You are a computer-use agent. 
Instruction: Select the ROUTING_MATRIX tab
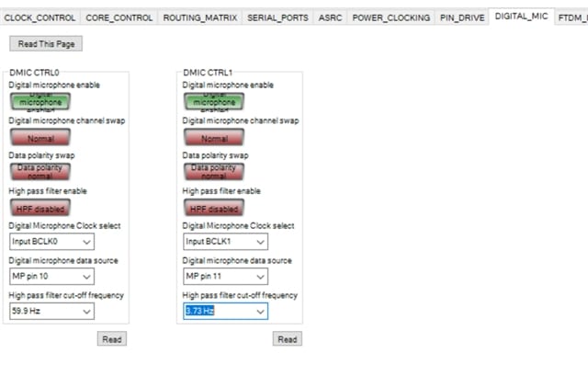[200, 17]
